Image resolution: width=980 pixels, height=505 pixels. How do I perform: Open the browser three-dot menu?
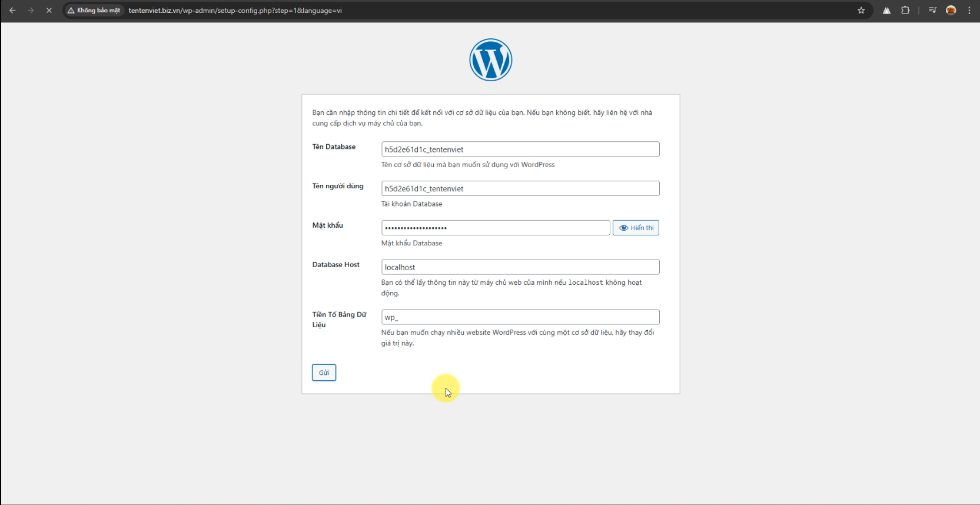[969, 11]
